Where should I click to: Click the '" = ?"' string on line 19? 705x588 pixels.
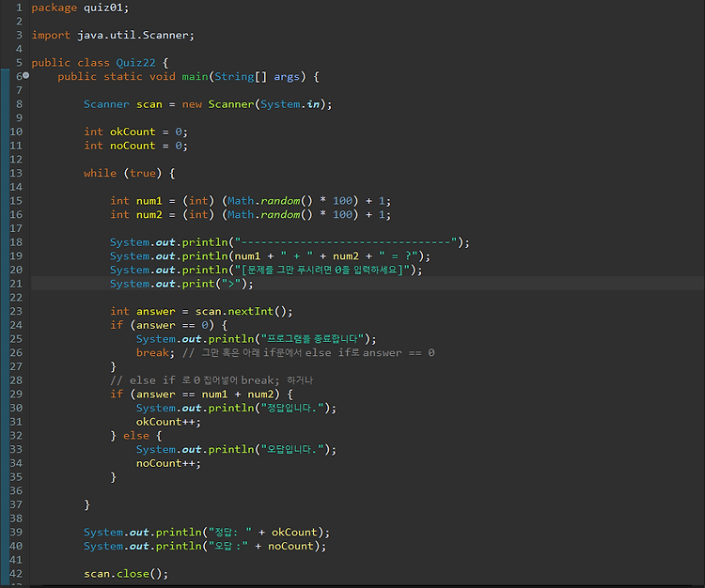click(398, 256)
